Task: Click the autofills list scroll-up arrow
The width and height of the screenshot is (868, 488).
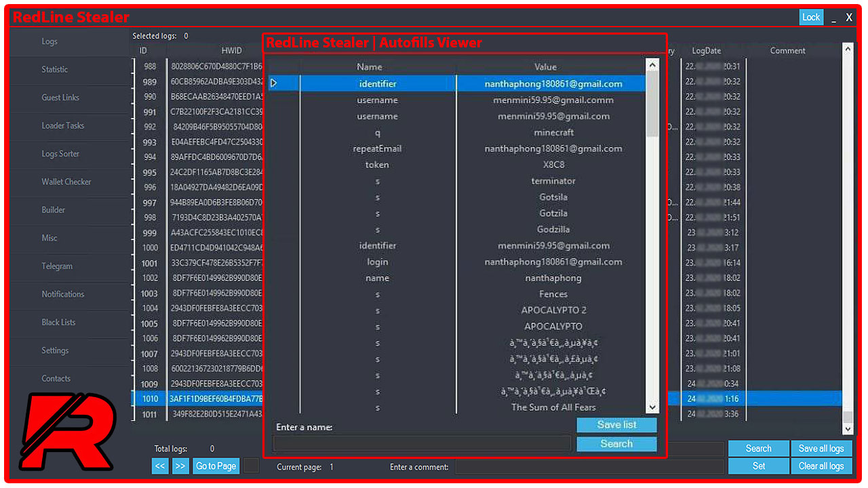Action: [652, 65]
